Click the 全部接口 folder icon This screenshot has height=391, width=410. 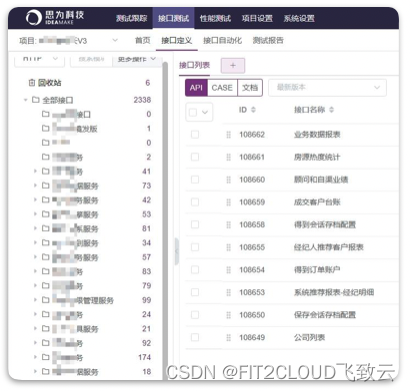(36, 100)
